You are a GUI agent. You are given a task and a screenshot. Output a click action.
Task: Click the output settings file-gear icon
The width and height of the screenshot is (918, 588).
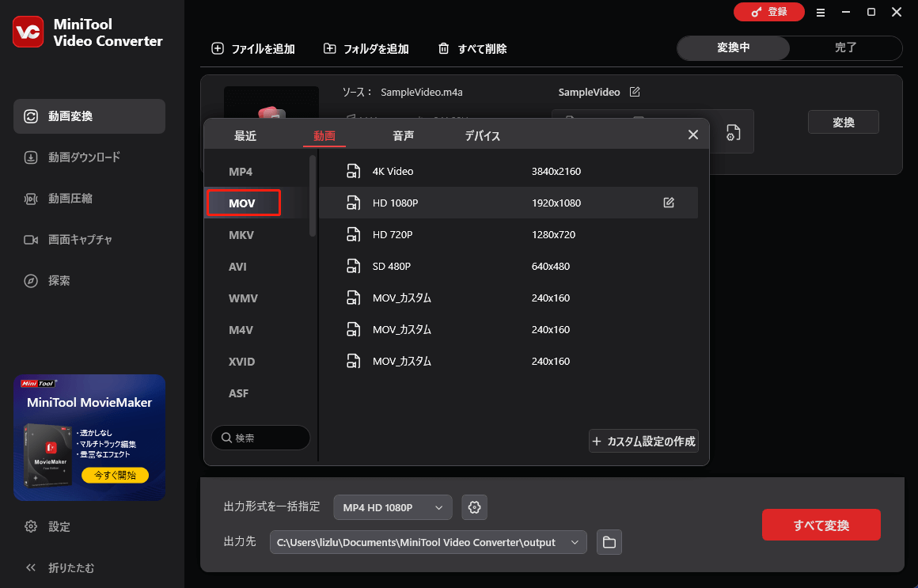(x=733, y=132)
